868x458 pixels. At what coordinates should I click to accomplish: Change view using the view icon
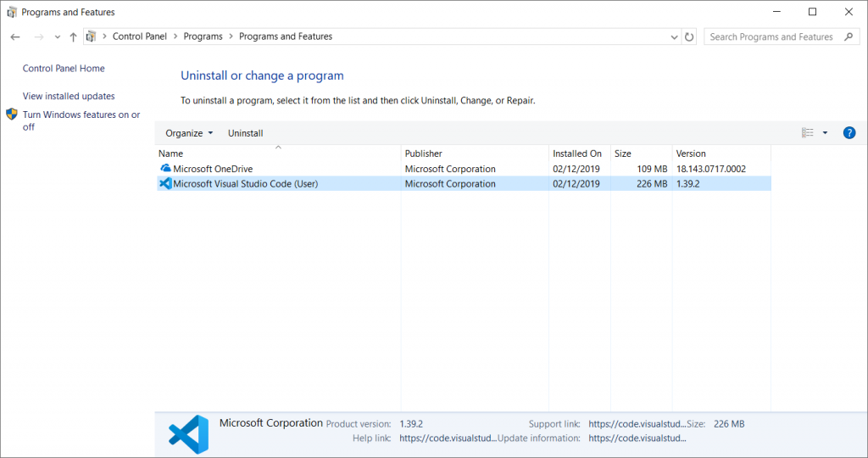tap(808, 133)
